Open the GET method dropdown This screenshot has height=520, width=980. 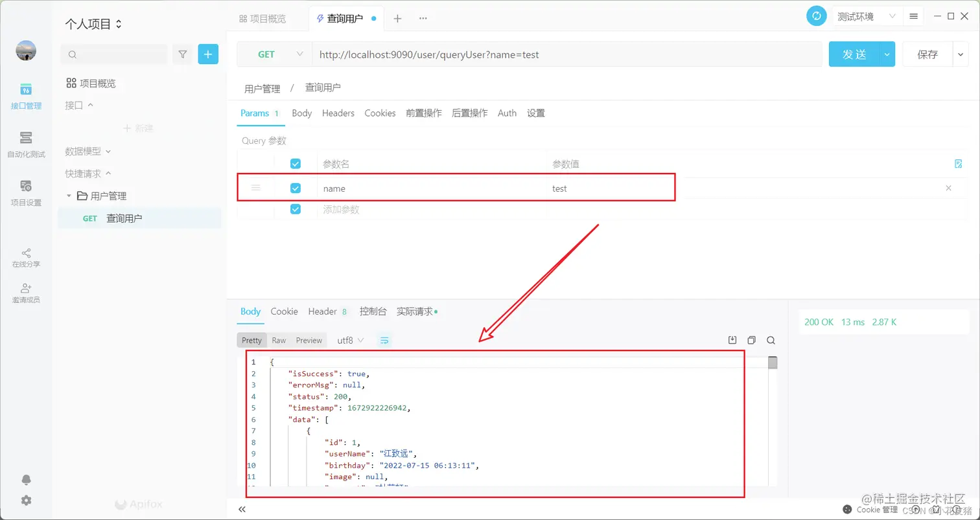click(x=274, y=54)
